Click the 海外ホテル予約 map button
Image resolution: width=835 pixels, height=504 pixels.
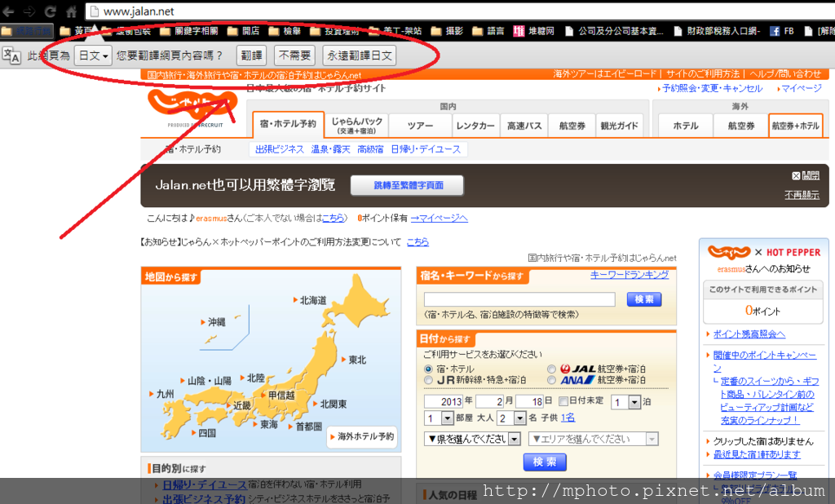[362, 436]
